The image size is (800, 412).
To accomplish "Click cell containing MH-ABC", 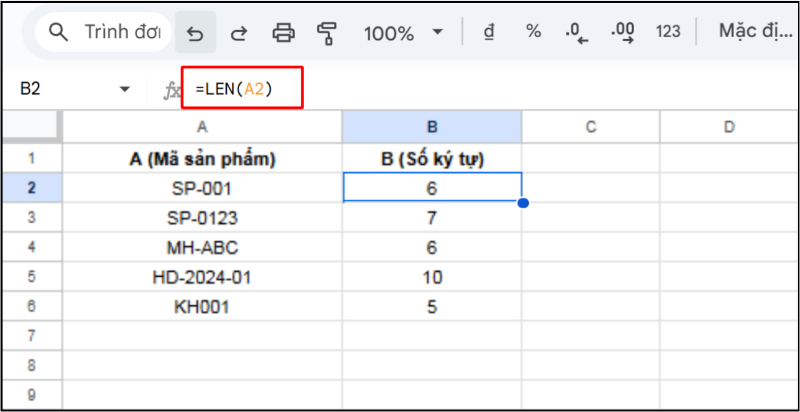I will pyautogui.click(x=202, y=247).
